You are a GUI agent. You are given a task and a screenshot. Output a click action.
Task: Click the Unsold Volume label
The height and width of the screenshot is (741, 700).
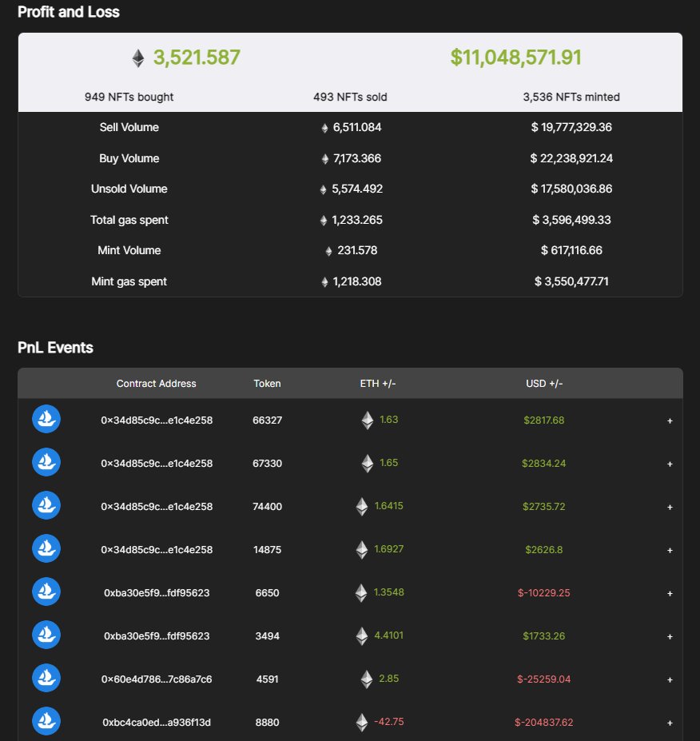point(129,189)
